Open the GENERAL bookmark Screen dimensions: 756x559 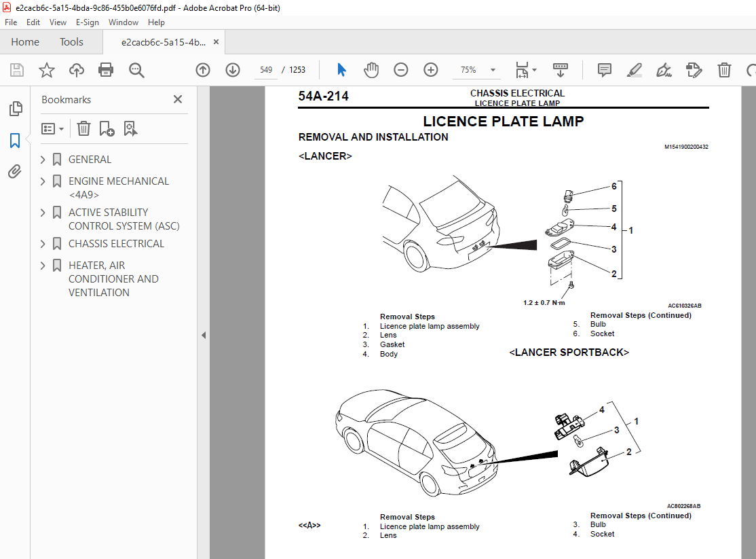[90, 160]
